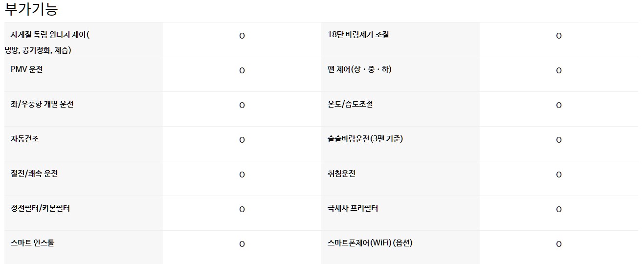Viewport: 644px width, 264px height.
Task: Select the 절전/쾌속 운전 label
Action: (34, 174)
